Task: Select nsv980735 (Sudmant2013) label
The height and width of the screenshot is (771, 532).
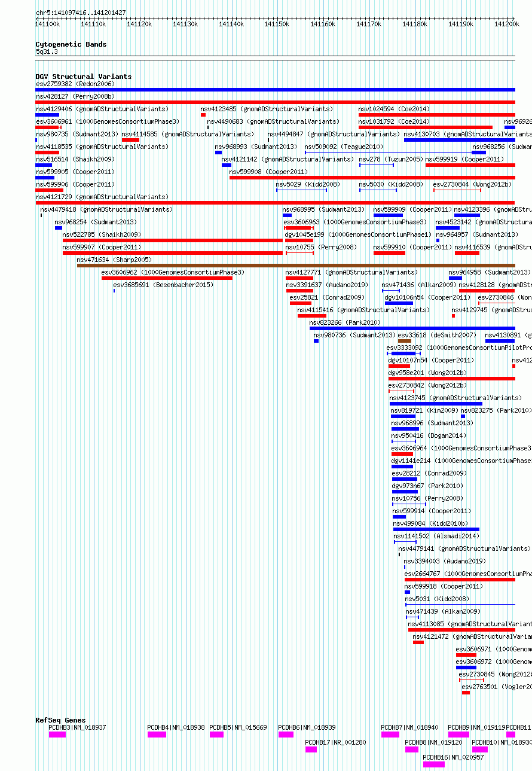Action: pos(77,134)
